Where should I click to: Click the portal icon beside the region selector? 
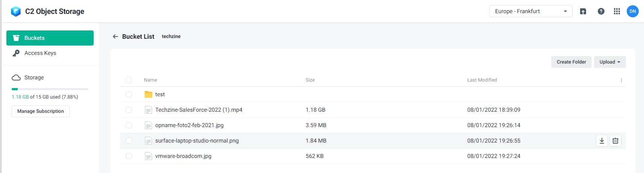583,11
